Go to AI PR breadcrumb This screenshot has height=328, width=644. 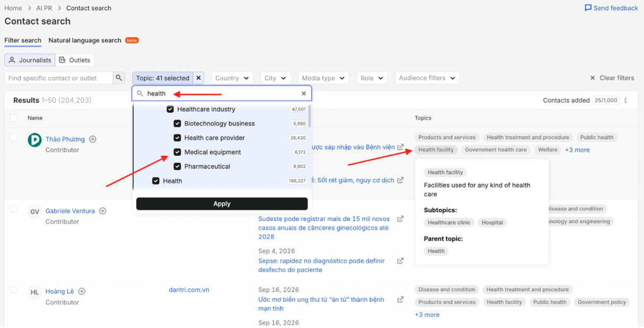pos(45,8)
